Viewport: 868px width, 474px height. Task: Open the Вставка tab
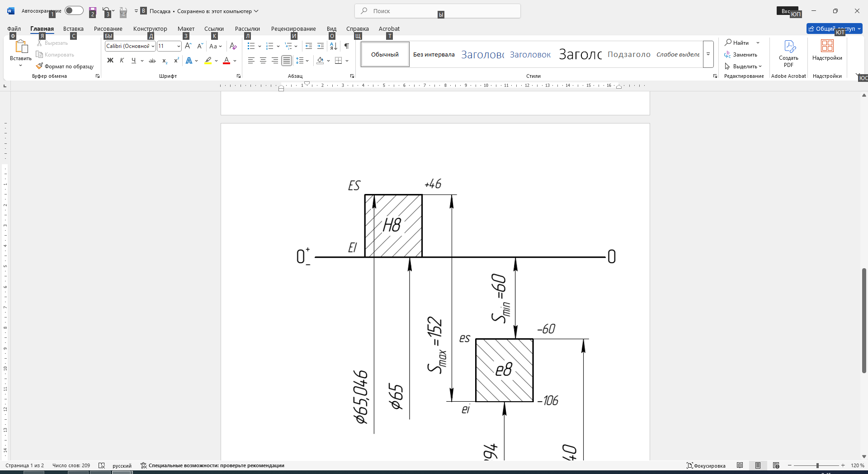coord(73,28)
